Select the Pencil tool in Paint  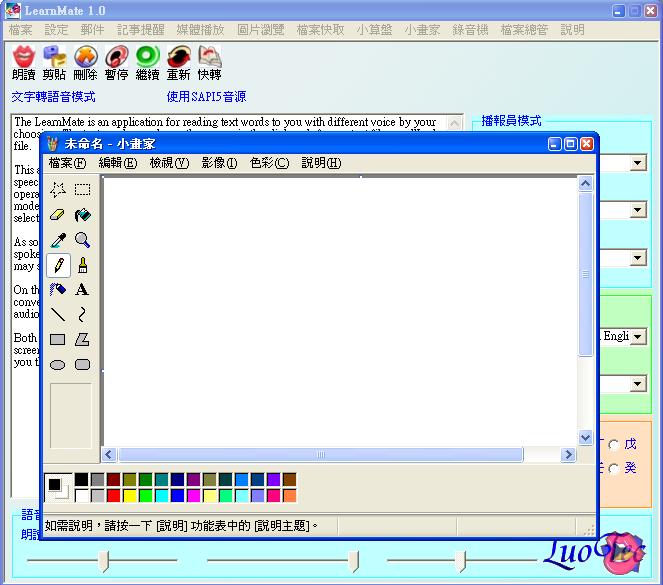pos(58,265)
